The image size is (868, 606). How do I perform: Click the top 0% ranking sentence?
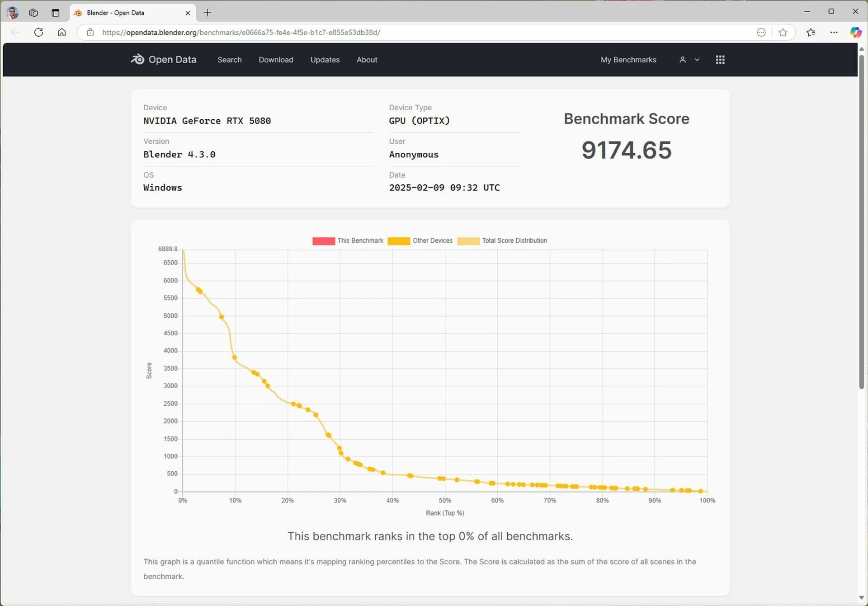pyautogui.click(x=430, y=536)
